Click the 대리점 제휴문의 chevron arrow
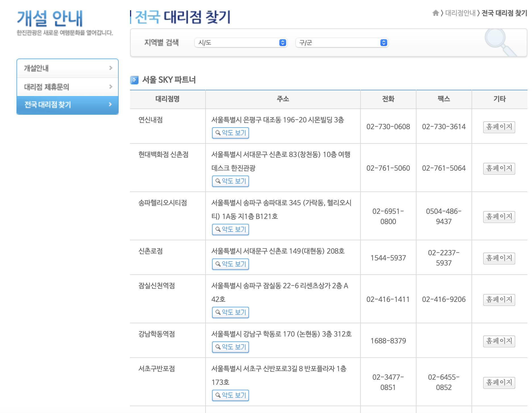This screenshot has width=532, height=413. click(x=111, y=87)
